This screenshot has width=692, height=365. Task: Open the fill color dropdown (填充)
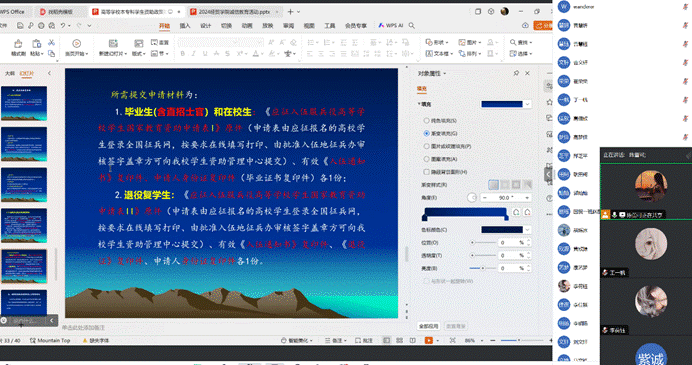[506, 104]
